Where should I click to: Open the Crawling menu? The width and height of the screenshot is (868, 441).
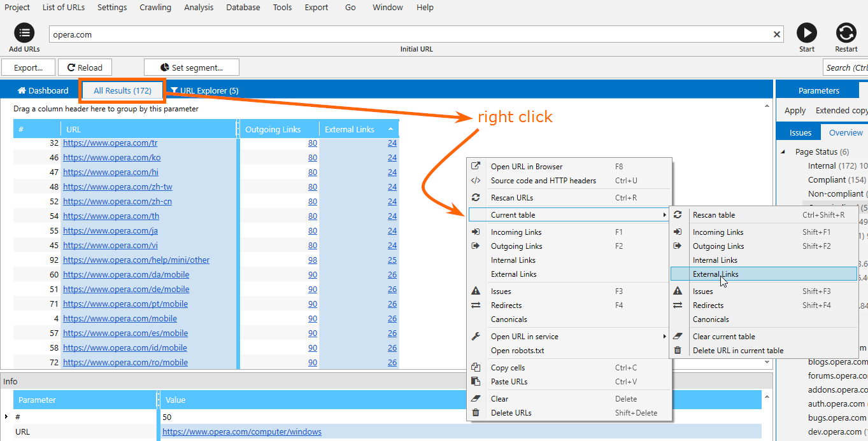pos(155,8)
